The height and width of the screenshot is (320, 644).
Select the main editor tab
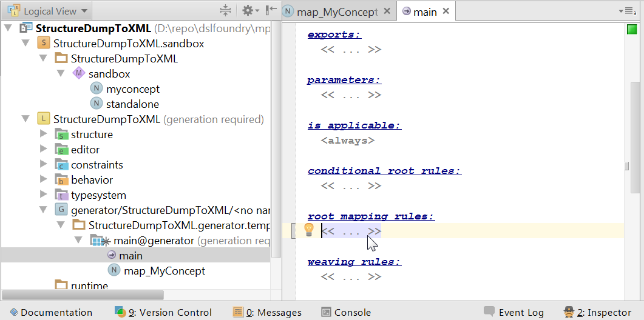point(425,12)
